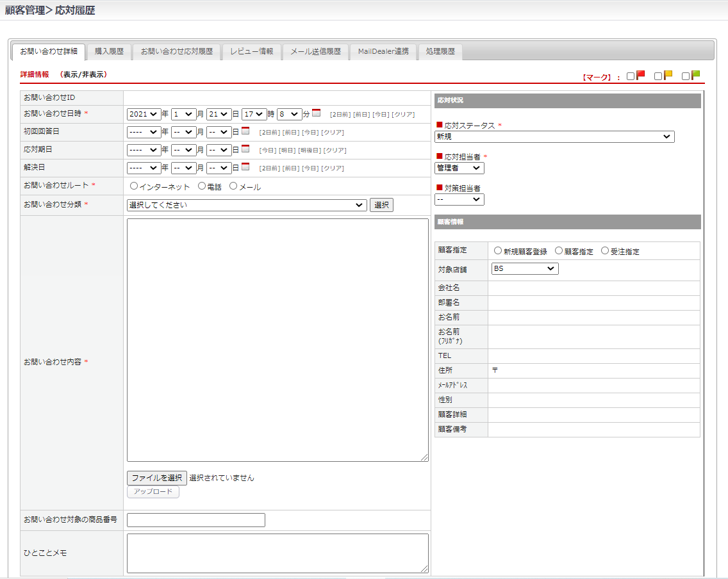This screenshot has height=579, width=728.
Task: Switch to the 購入履歴 tab
Action: pyautogui.click(x=109, y=51)
